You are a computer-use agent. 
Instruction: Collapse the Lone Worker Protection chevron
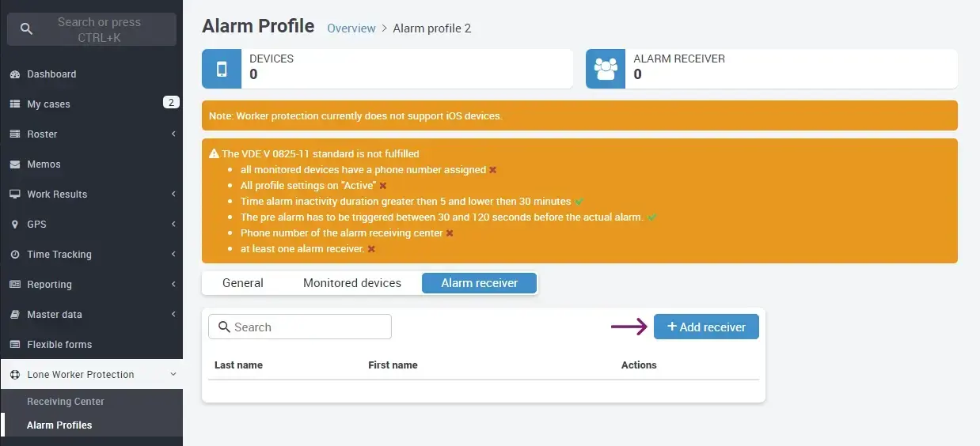[173, 375]
